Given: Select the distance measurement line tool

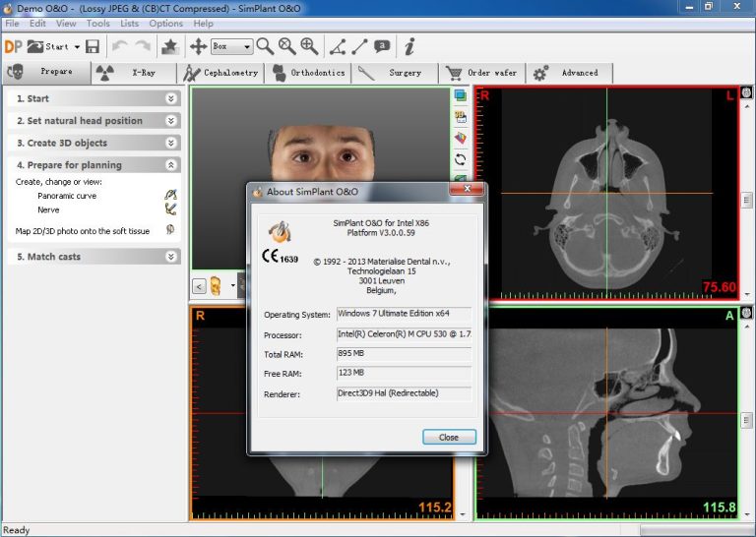Looking at the screenshot, I should point(359,46).
